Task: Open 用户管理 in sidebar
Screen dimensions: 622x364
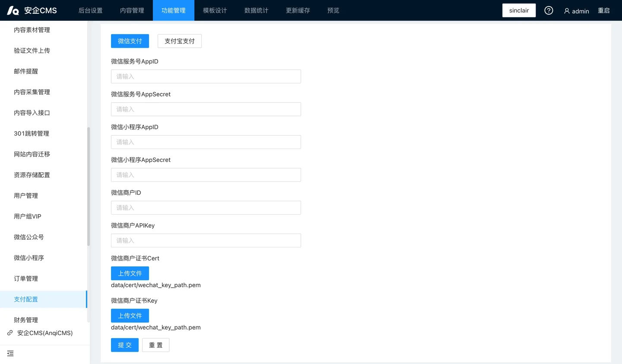Action: 43,196
